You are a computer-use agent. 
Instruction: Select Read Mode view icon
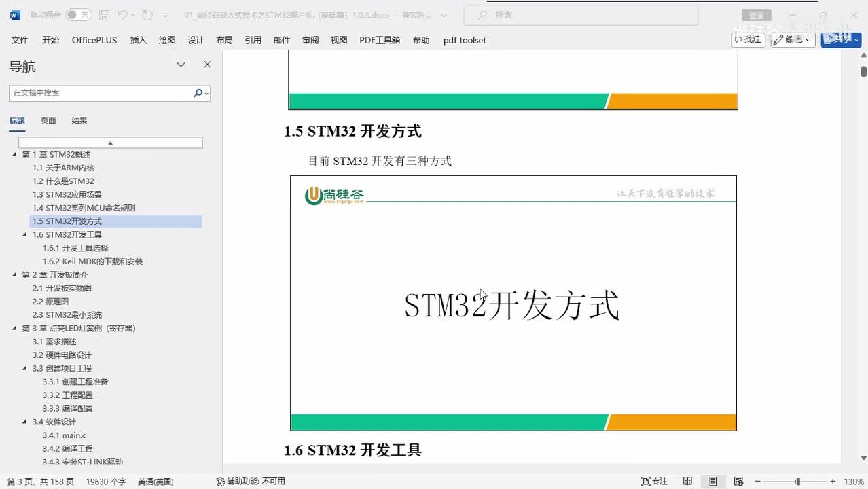coord(687,481)
